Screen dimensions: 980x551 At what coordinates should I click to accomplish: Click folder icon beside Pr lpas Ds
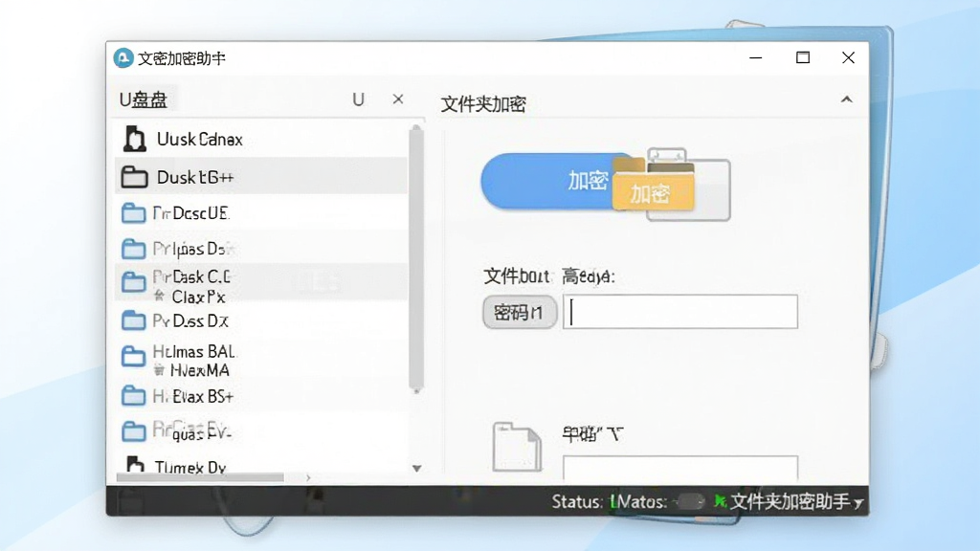click(133, 250)
